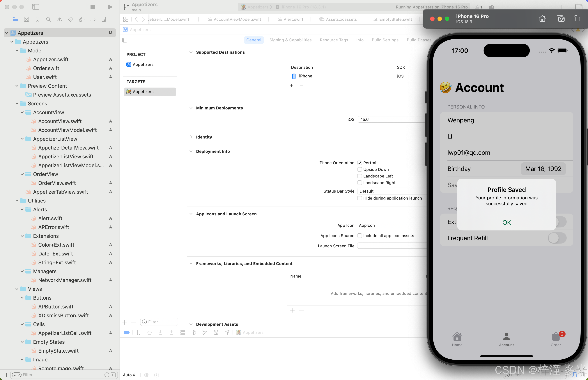Switch to Signing & Capabilities tab
This screenshot has width=588, height=380.
tap(290, 40)
